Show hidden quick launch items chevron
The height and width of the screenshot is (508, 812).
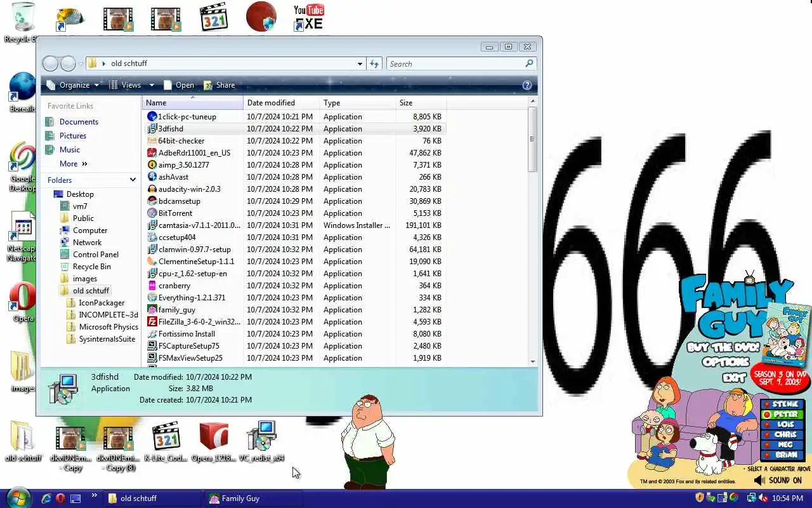pyautogui.click(x=94, y=495)
